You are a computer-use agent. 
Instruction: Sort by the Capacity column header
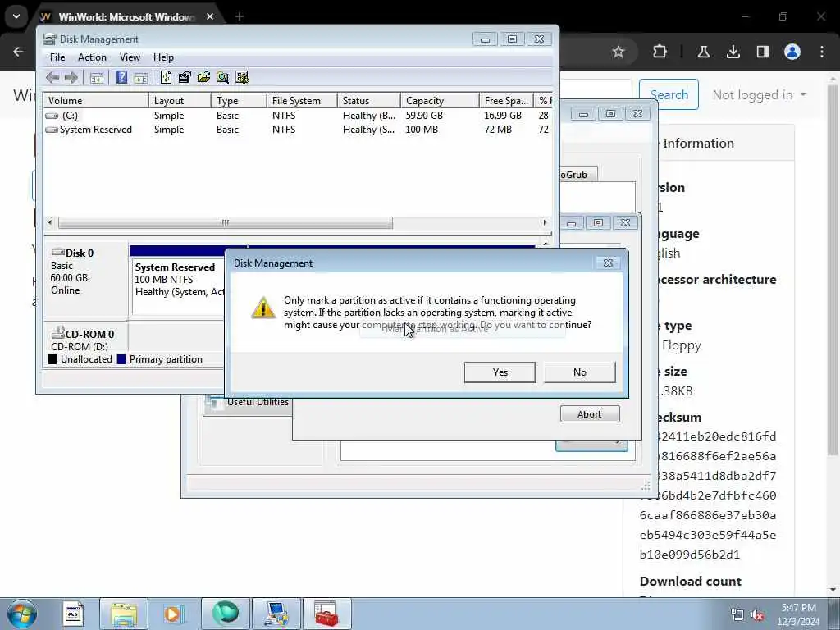[x=440, y=101]
